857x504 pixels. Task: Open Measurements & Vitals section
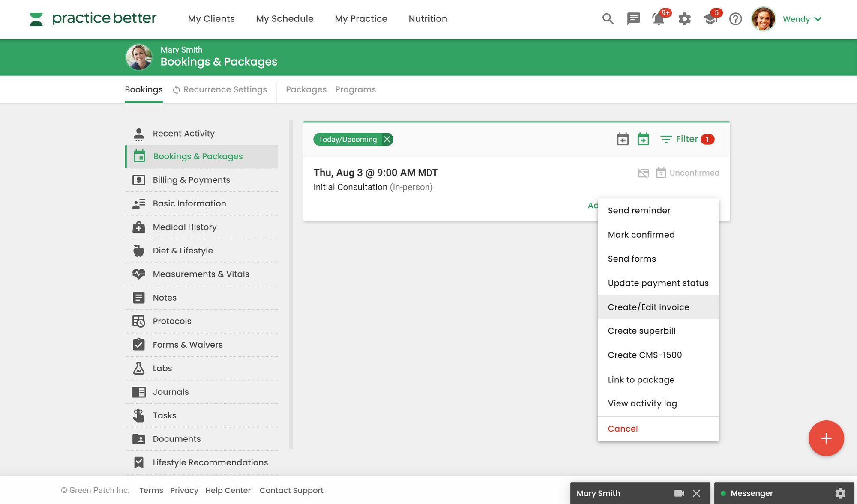(201, 274)
